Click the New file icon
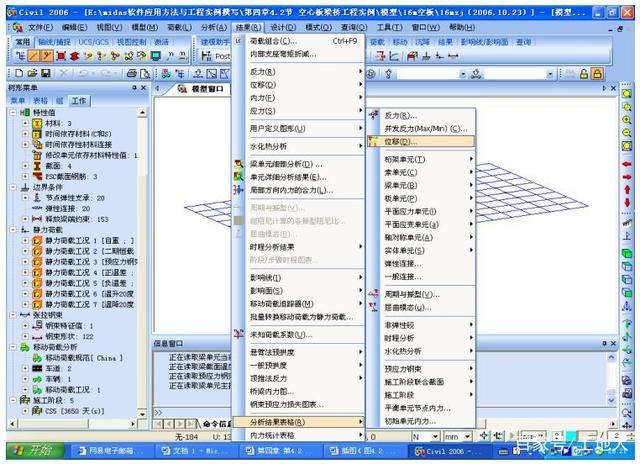Screen dimensions: 640x464 (19, 73)
